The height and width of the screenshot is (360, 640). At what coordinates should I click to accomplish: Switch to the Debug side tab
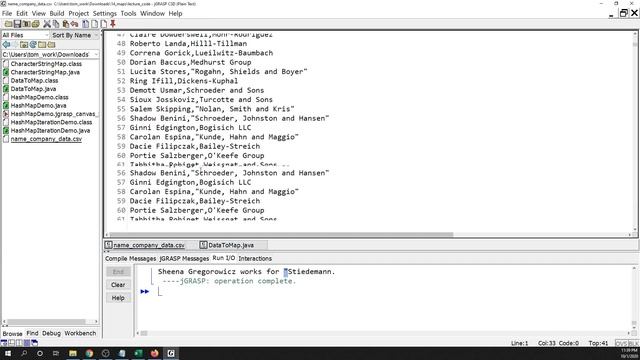(51, 333)
